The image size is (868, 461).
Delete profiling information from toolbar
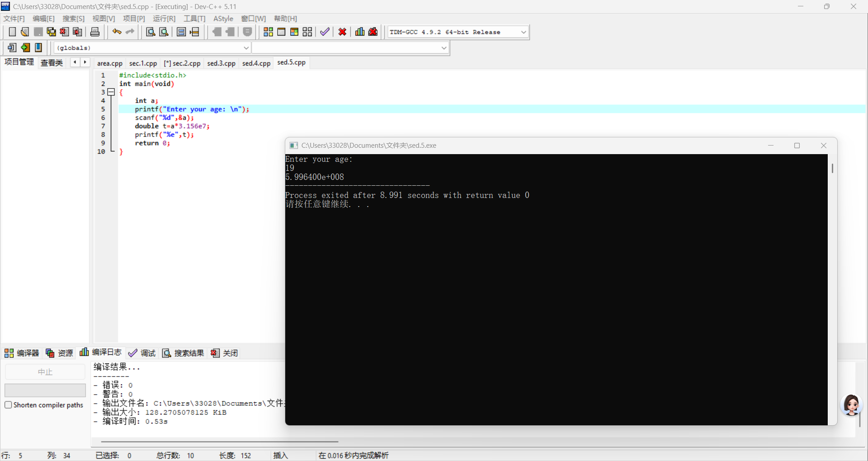pyautogui.click(x=373, y=32)
